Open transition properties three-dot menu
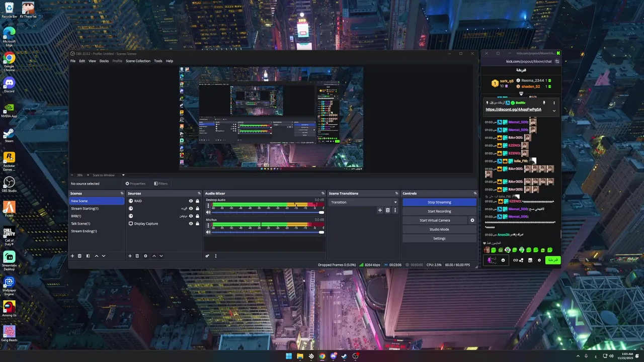 coord(395,210)
